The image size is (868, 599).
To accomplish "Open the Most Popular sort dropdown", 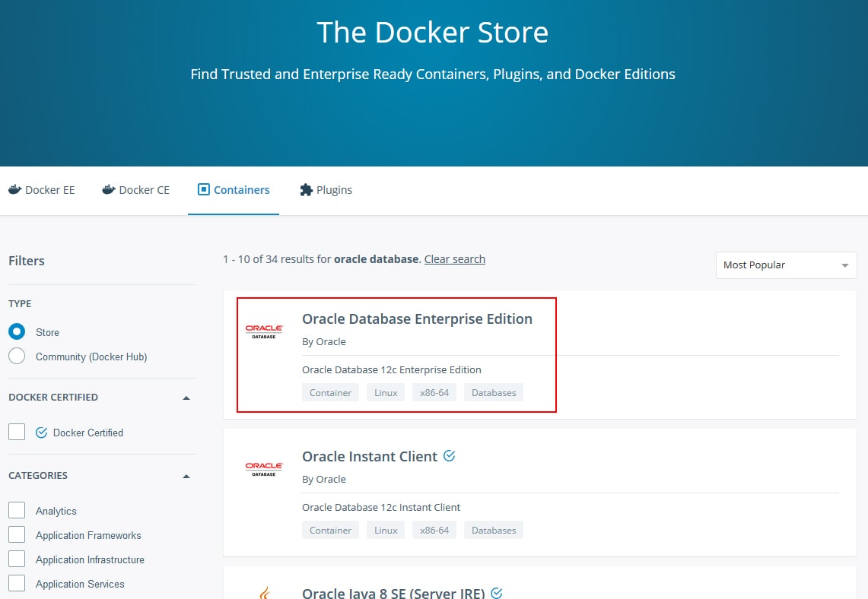I will pyautogui.click(x=786, y=265).
